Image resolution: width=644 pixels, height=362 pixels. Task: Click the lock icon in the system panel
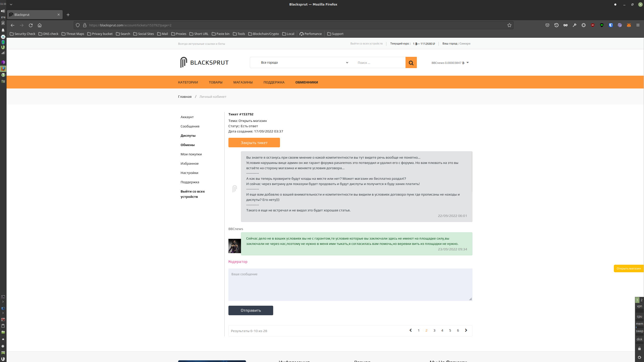(639, 348)
